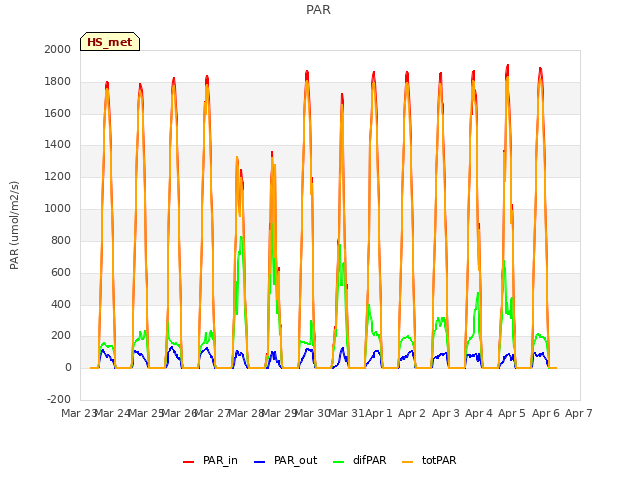The width and height of the screenshot is (640, 480).
Task: Click the 1600 y-axis tick label
Action: (58, 113)
